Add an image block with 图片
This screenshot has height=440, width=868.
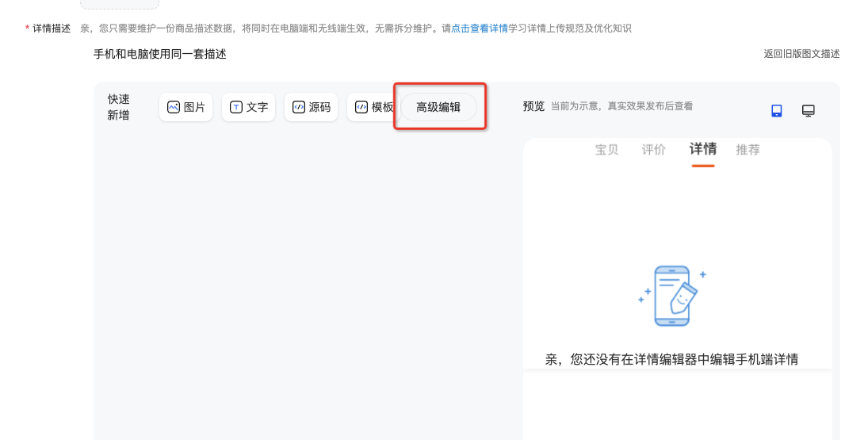185,107
